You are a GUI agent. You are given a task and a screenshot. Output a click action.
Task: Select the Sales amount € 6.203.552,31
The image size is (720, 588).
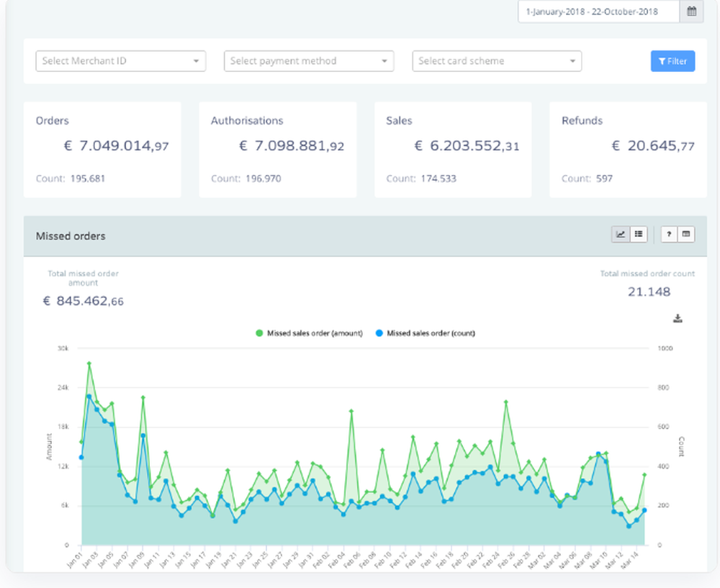(x=467, y=146)
